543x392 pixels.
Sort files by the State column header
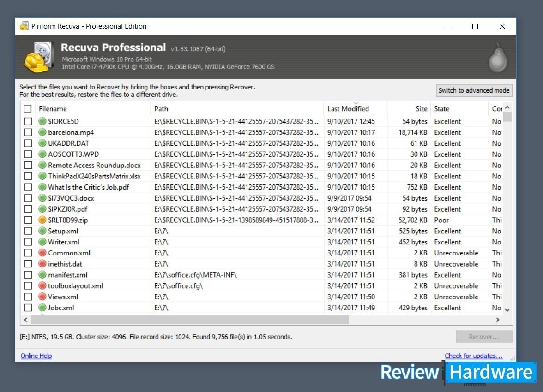(x=459, y=109)
